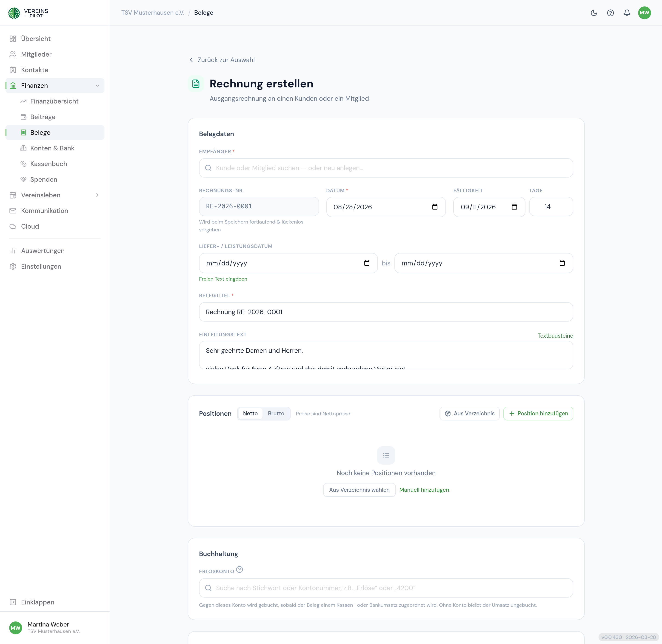Select Kassenbuch submenu item
The image size is (662, 644).
(x=55, y=164)
